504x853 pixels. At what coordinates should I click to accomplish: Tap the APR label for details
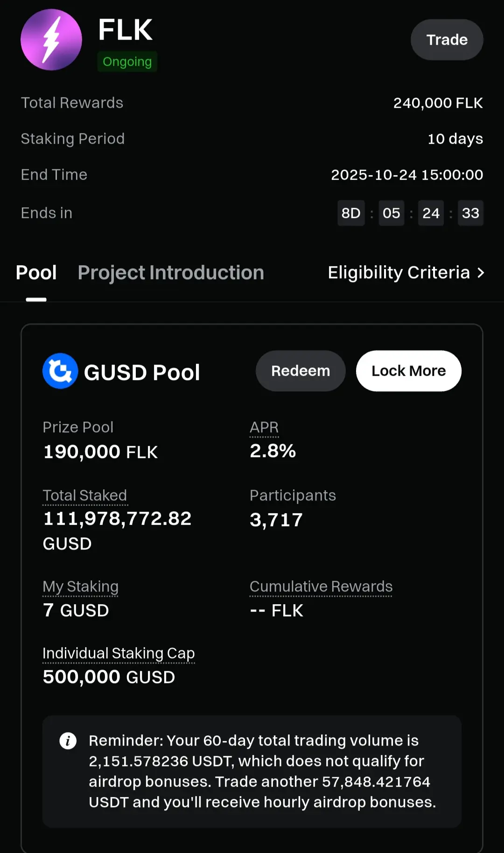point(264,427)
